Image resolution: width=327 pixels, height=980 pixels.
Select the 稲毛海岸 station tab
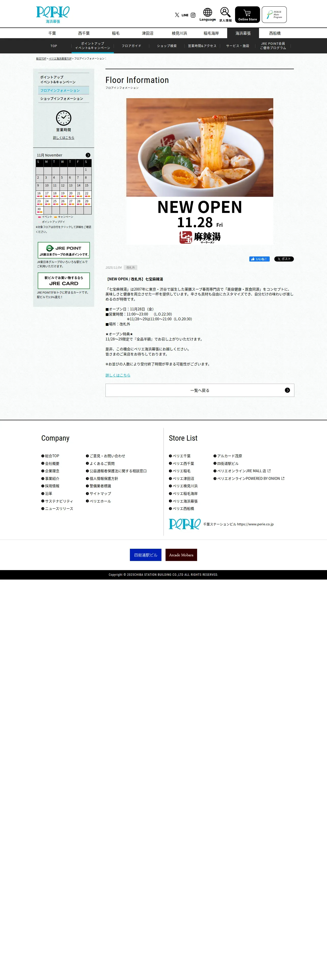[x=211, y=33]
